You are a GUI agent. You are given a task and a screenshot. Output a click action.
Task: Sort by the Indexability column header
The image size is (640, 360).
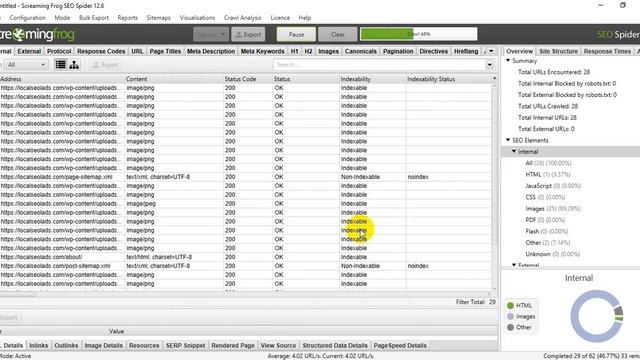pos(372,79)
